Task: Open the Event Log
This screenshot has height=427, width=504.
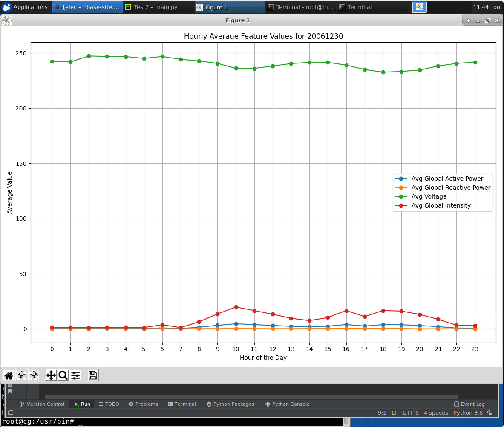Action: [469, 404]
